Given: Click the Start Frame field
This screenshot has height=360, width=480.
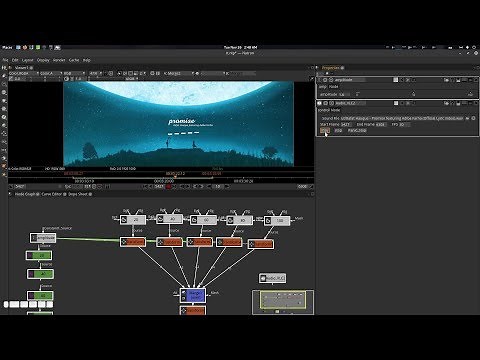Looking at the screenshot, I should point(346,124).
